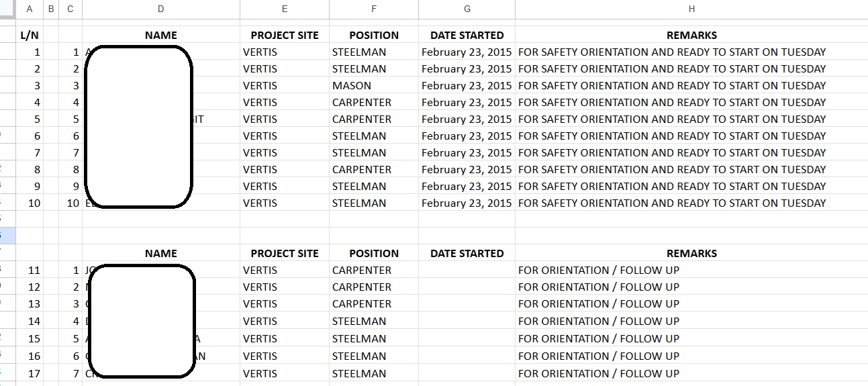The height and width of the screenshot is (386, 868).
Task: Select the column A header
Action: (x=29, y=9)
